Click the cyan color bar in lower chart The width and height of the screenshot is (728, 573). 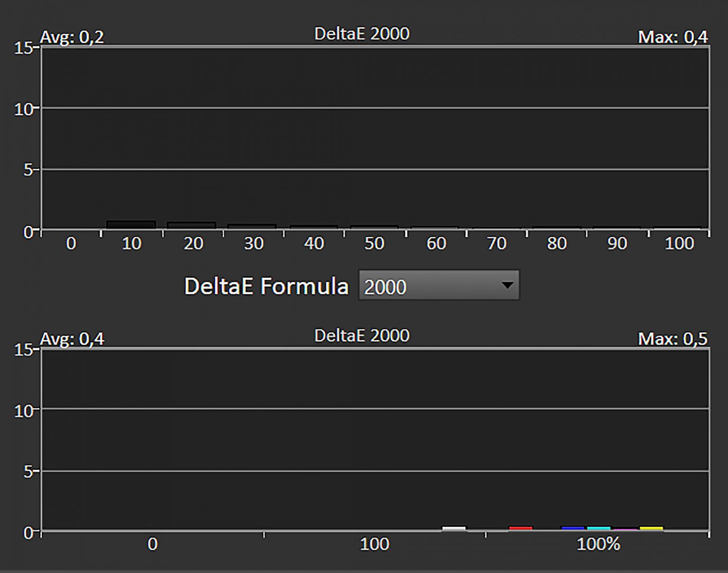coord(598,528)
